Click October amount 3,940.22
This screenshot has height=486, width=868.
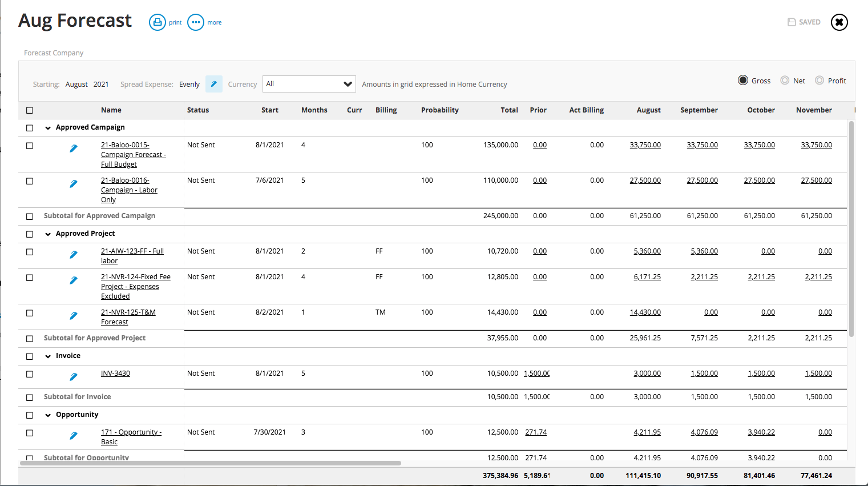tap(761, 432)
